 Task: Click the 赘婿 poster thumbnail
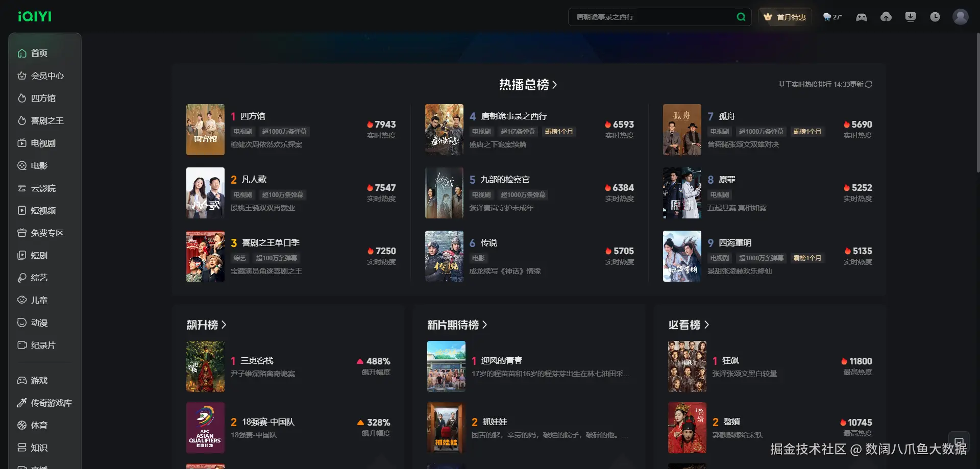click(687, 428)
